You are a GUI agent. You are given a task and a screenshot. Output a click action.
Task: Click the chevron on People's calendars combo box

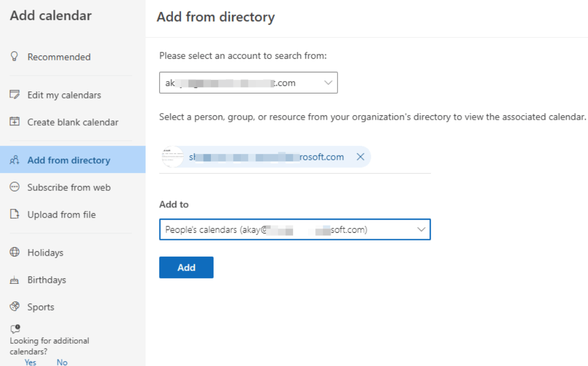click(x=421, y=229)
